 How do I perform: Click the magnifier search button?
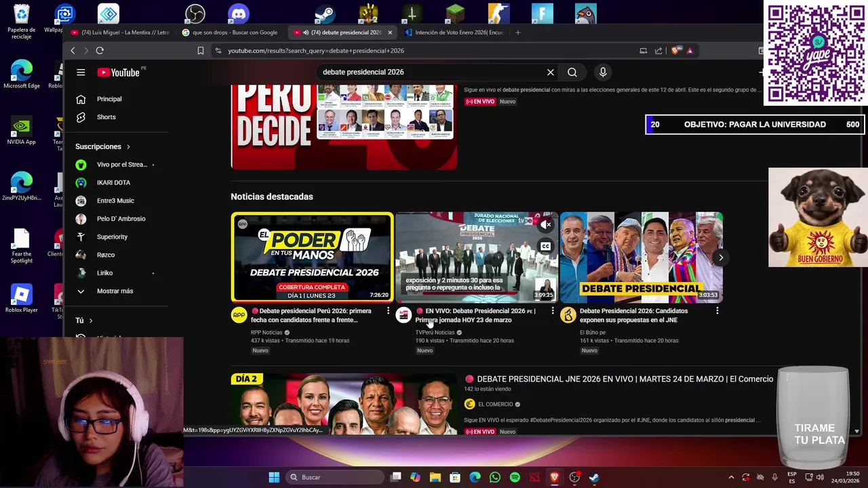pos(572,73)
